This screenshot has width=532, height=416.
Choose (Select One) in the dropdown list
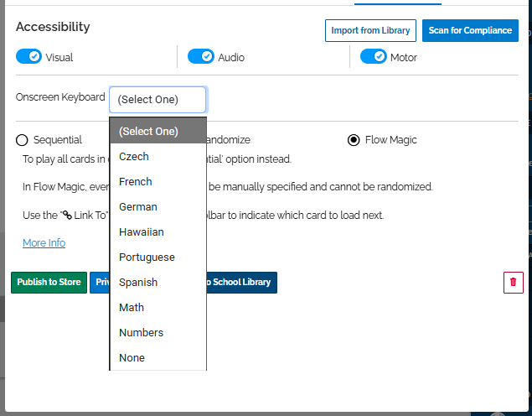click(158, 131)
